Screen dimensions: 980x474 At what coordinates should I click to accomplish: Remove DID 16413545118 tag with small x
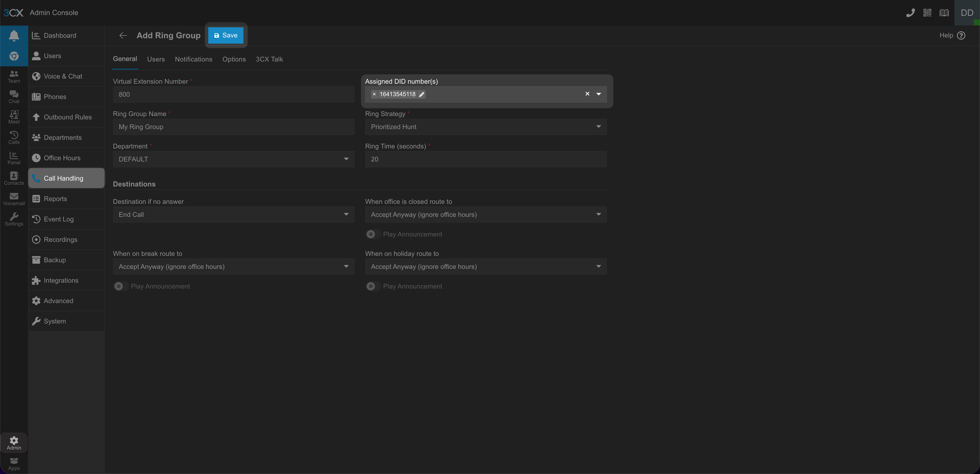pos(374,94)
